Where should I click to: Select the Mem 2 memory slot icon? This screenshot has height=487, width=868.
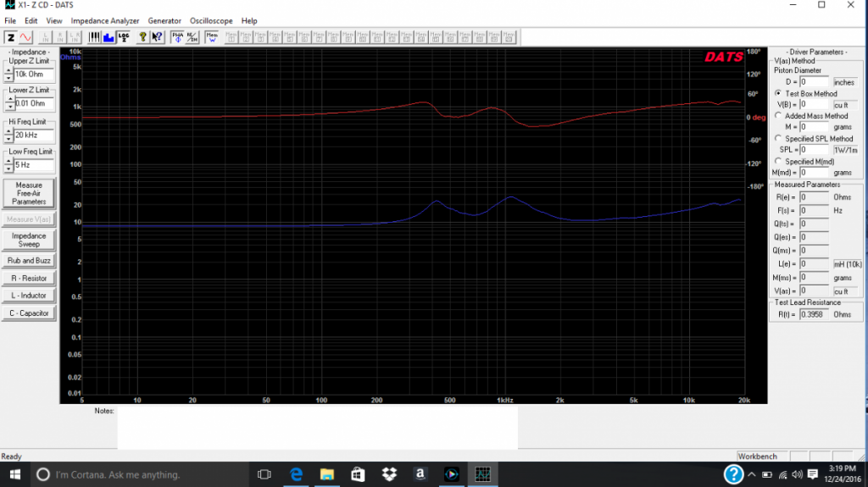(246, 37)
